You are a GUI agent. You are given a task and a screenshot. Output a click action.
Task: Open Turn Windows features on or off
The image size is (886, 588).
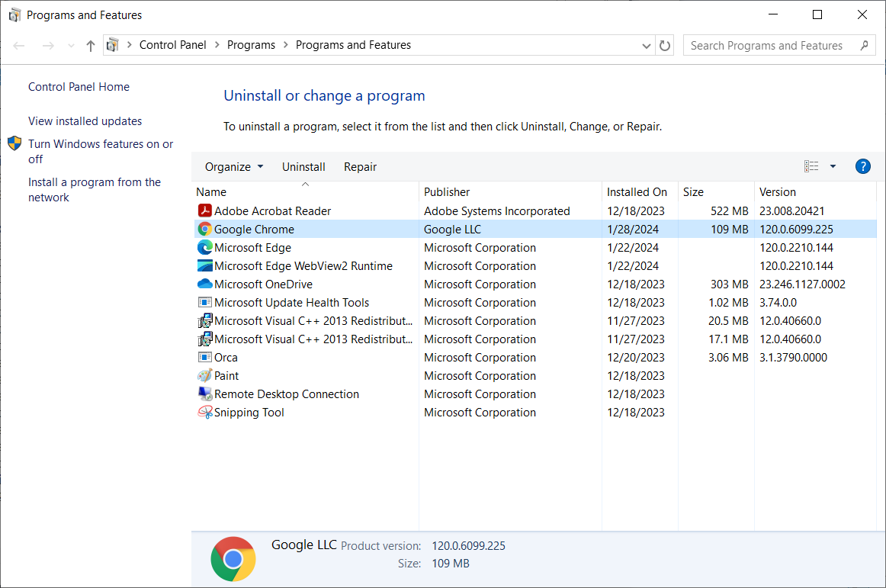click(x=101, y=152)
